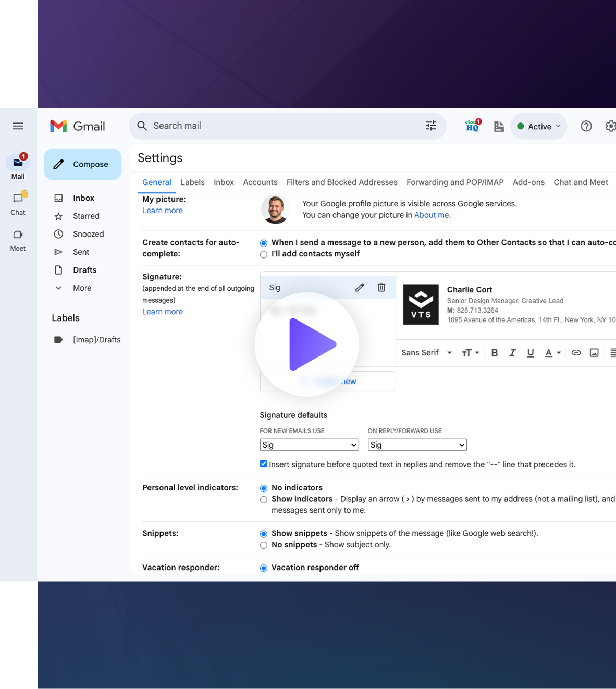Click the profile picture thumbnail

pos(275,210)
